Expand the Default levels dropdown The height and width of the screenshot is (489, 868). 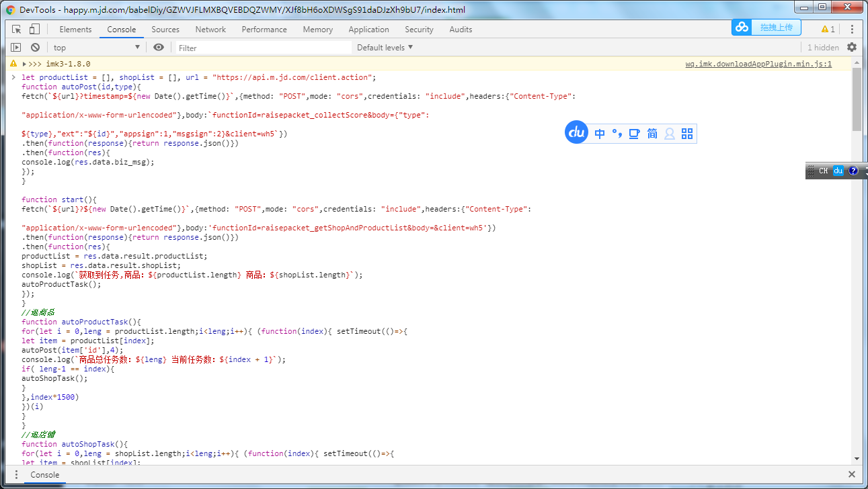click(385, 47)
